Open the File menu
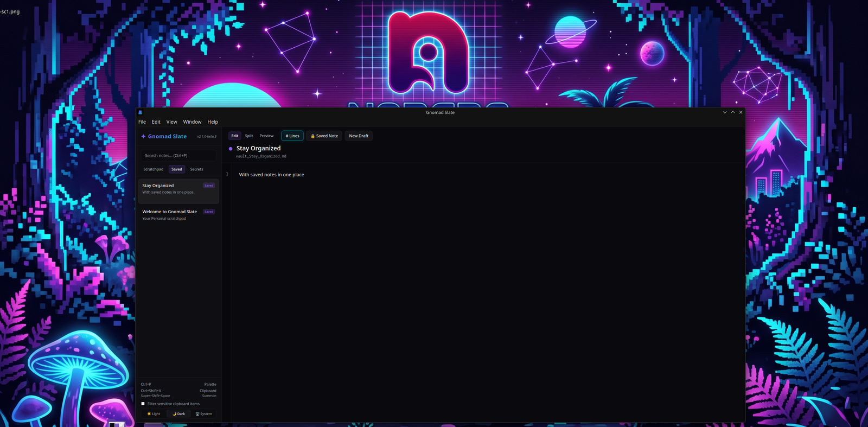The image size is (868, 427). (142, 122)
